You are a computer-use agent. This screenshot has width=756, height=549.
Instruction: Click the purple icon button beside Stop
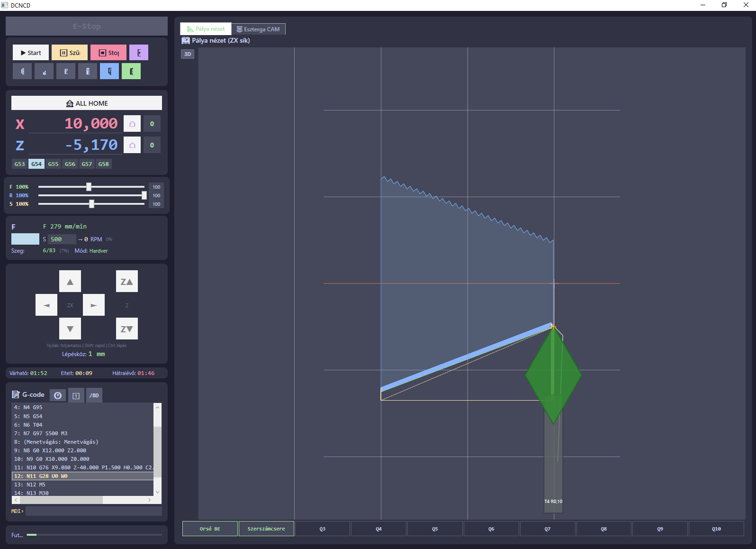(x=139, y=53)
